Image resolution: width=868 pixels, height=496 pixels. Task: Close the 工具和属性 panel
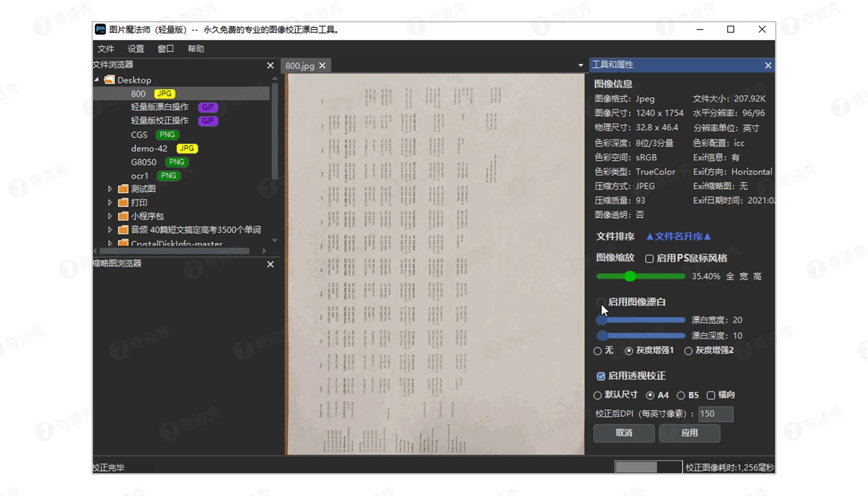point(768,65)
